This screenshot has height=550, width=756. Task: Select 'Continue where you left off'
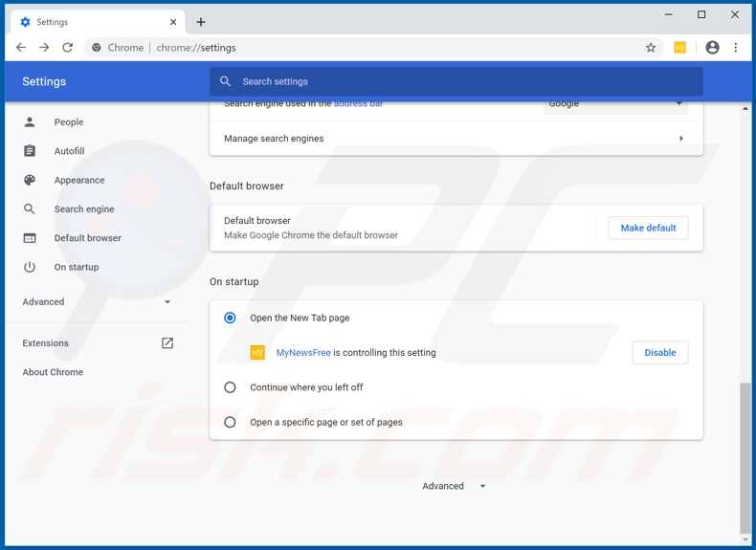point(230,387)
